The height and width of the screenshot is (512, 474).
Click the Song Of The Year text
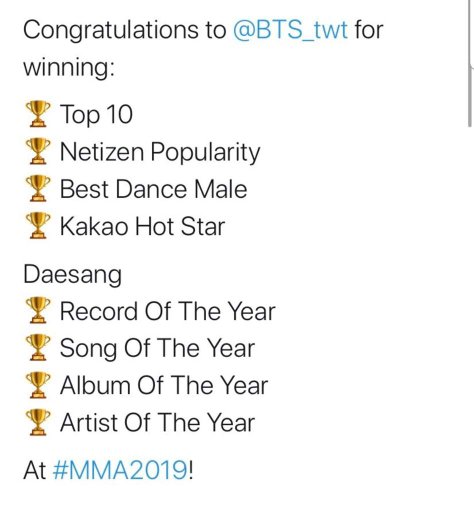point(157,349)
